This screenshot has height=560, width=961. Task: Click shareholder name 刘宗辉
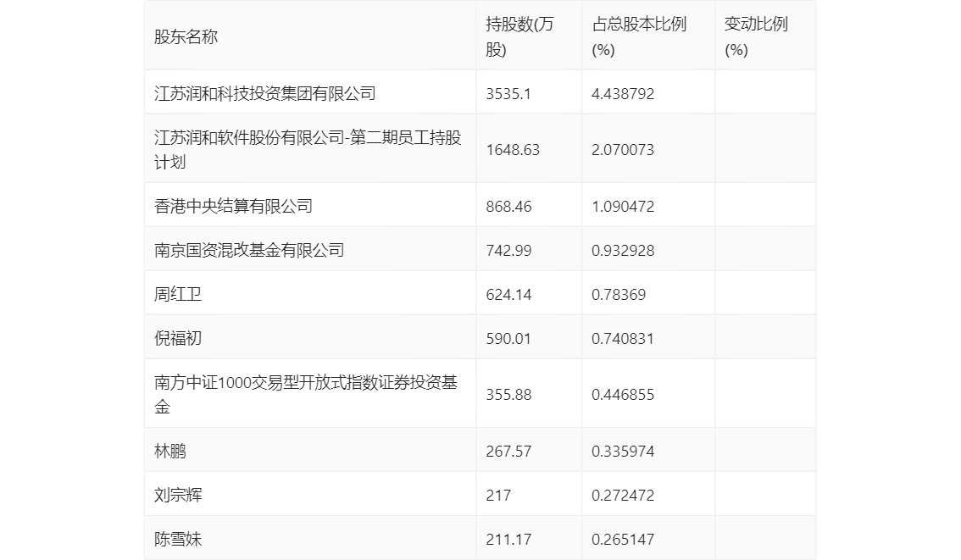(178, 496)
